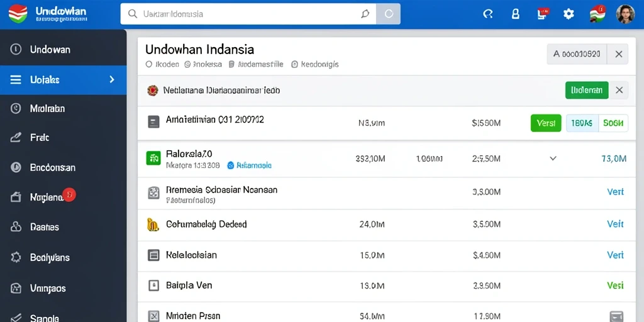
Task: Open the lock icon in top bar
Action: (515, 14)
